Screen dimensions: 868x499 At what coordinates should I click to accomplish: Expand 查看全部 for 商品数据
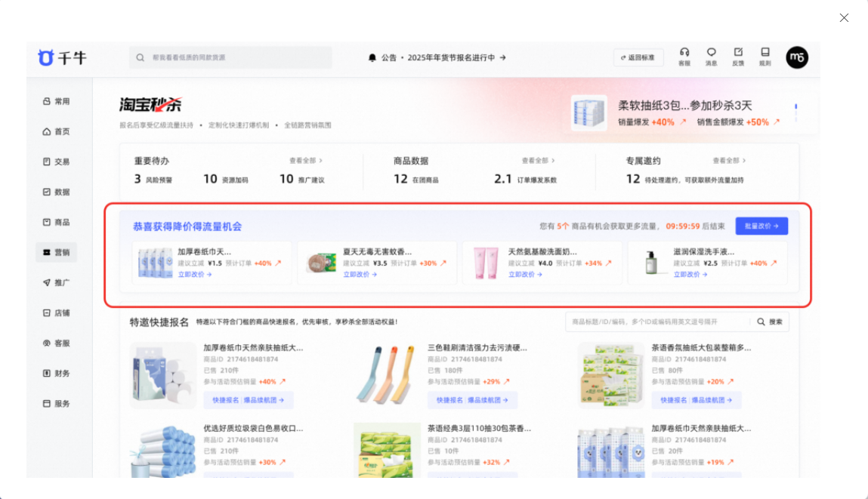click(x=538, y=161)
